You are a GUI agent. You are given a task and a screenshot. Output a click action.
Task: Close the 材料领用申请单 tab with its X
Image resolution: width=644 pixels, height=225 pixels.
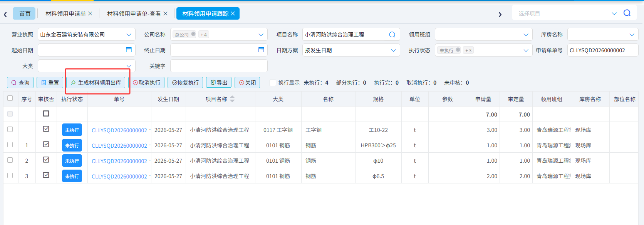click(x=90, y=13)
